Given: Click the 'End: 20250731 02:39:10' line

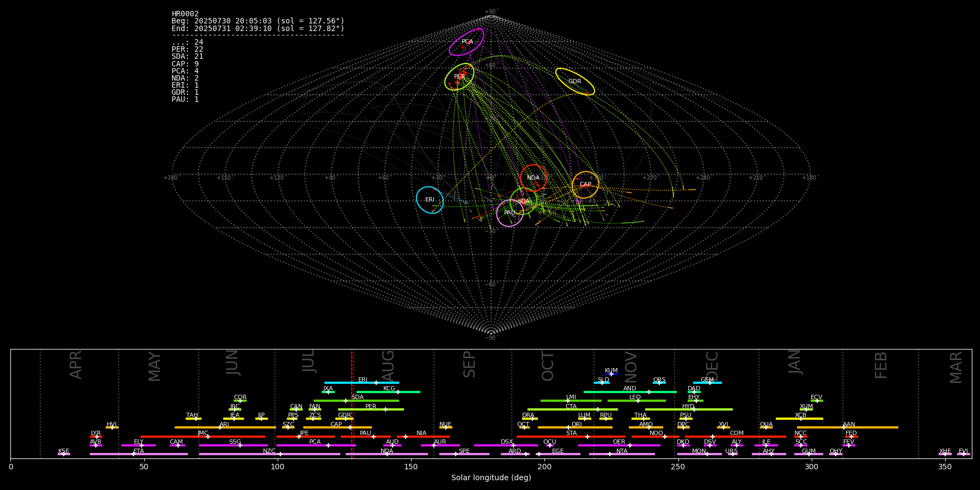Looking at the screenshot, I should (x=258, y=28).
